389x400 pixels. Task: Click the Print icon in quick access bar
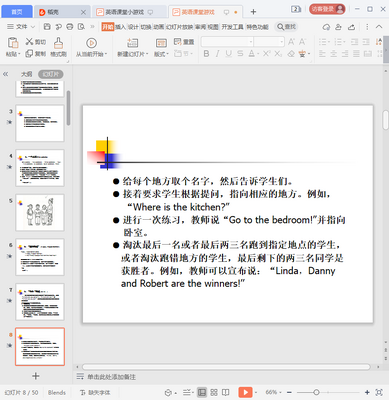point(70,27)
